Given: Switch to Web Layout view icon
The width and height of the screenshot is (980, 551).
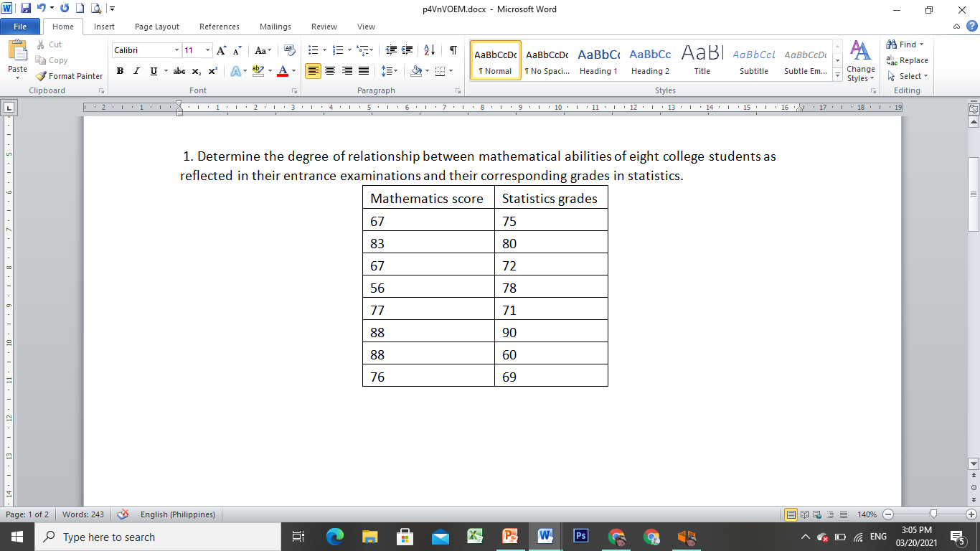Looking at the screenshot, I should 818,514.
